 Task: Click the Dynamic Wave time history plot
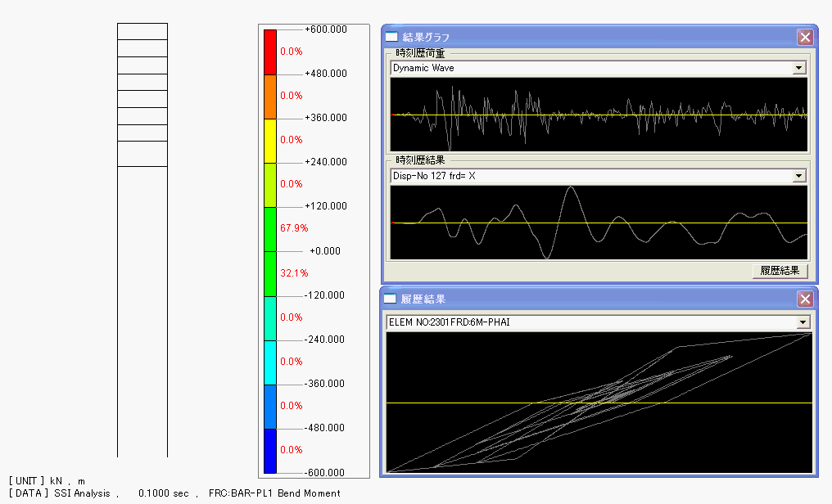click(x=599, y=115)
